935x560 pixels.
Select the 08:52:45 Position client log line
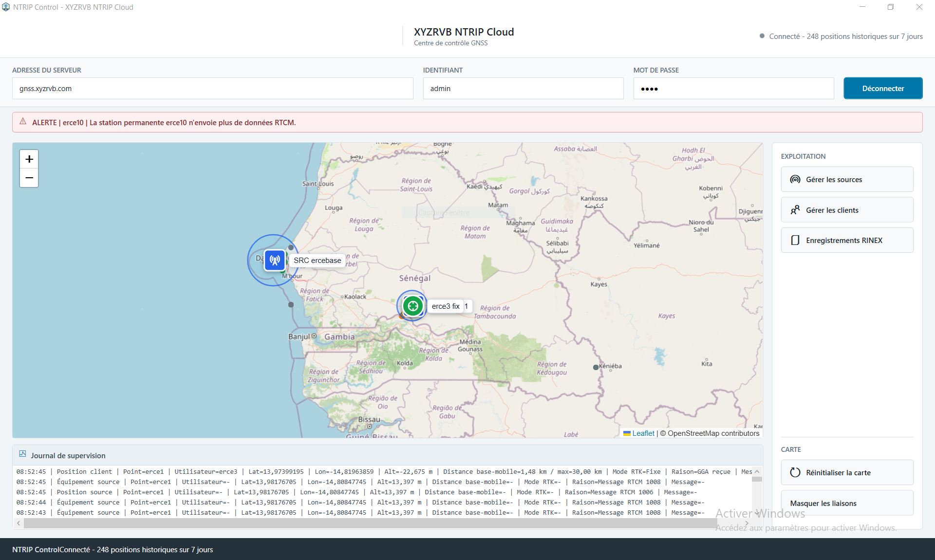pyautogui.click(x=384, y=471)
